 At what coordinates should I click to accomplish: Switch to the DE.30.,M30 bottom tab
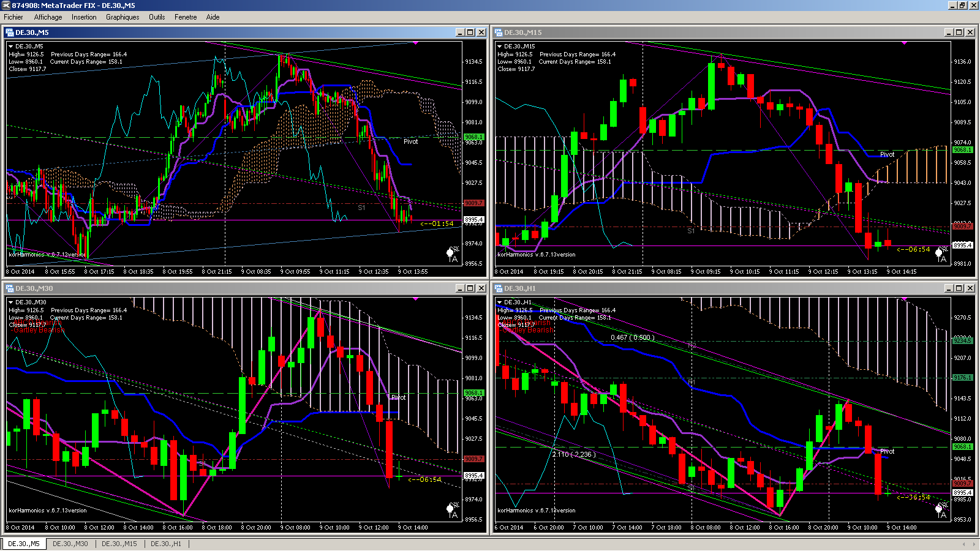pos(70,544)
